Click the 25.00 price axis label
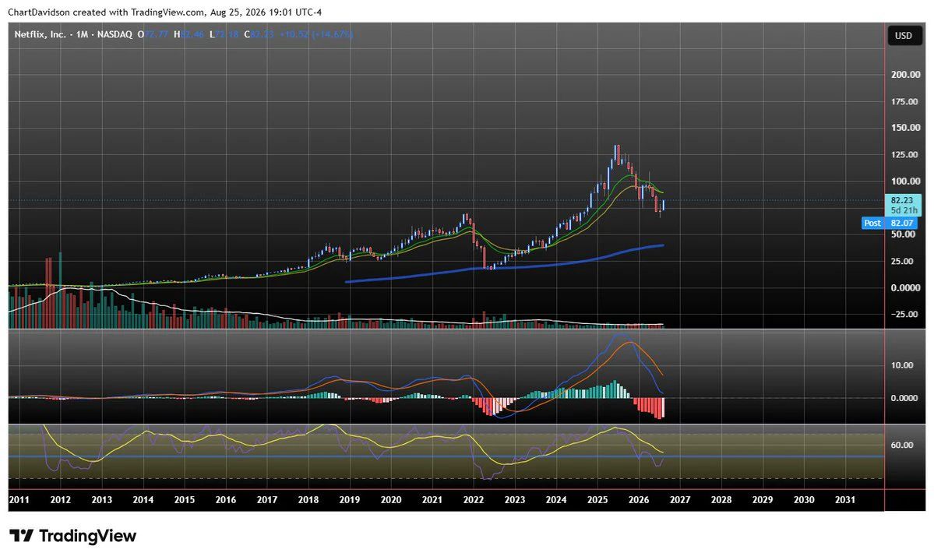 click(x=903, y=261)
